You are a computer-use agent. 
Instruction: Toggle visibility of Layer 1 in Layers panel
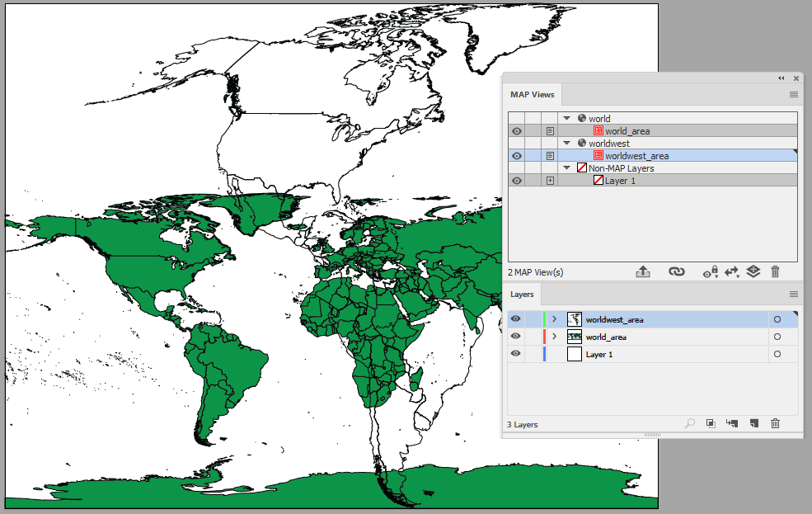tap(515, 354)
